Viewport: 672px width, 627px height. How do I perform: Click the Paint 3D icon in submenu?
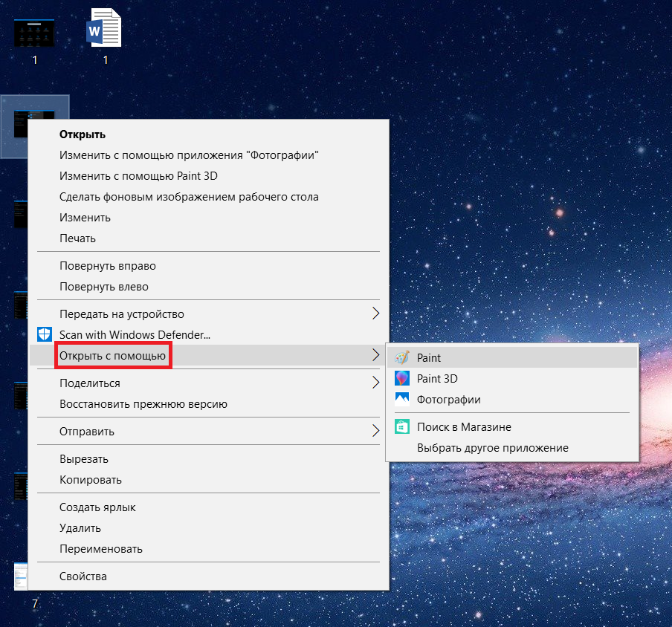[x=402, y=379]
